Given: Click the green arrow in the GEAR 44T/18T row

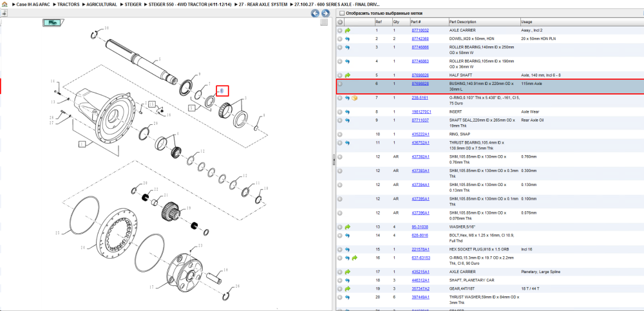Looking at the screenshot, I should click(348, 288).
